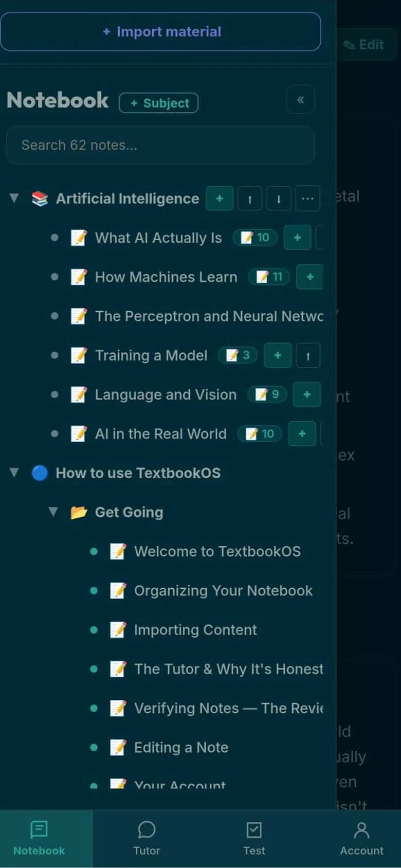
Task: Open note What AI Actually Is
Action: coord(158,238)
